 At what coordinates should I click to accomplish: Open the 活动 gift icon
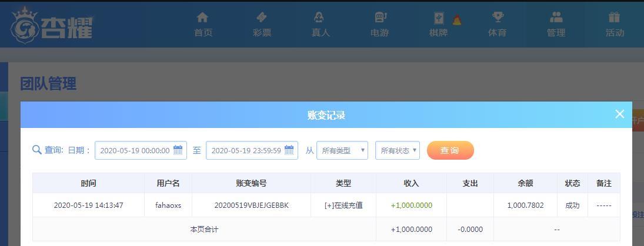coord(615,17)
